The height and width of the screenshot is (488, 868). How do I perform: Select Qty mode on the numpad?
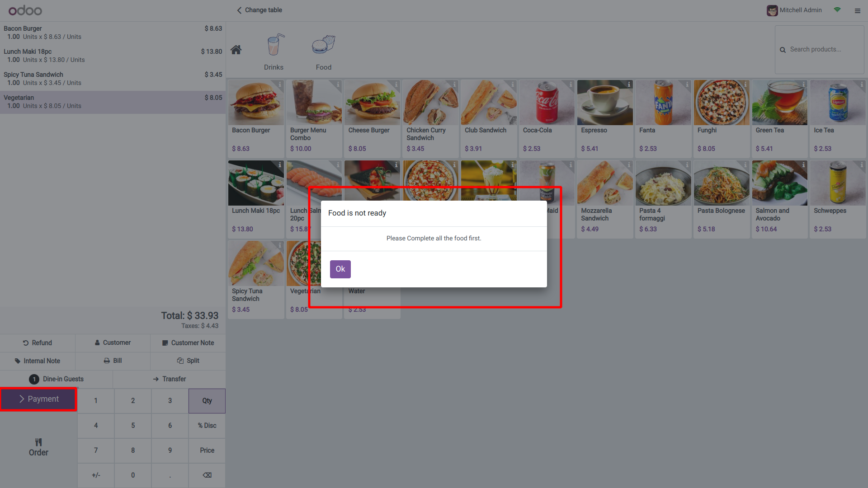pos(207,401)
